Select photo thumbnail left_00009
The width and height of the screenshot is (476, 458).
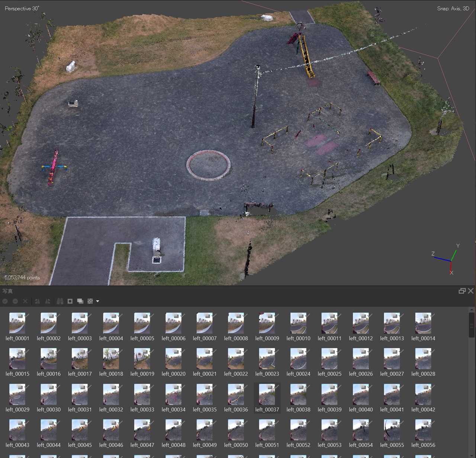[267, 323]
